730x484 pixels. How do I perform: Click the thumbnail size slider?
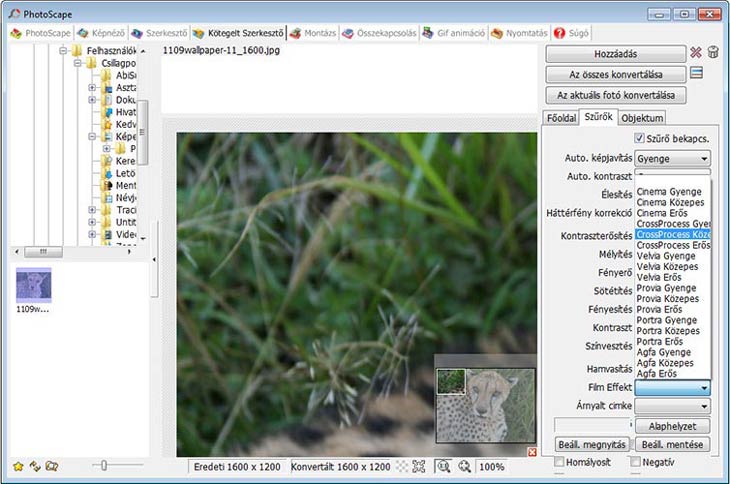click(103, 466)
